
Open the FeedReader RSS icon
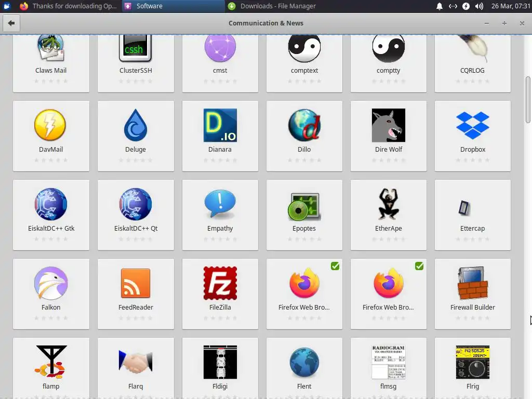tap(136, 283)
